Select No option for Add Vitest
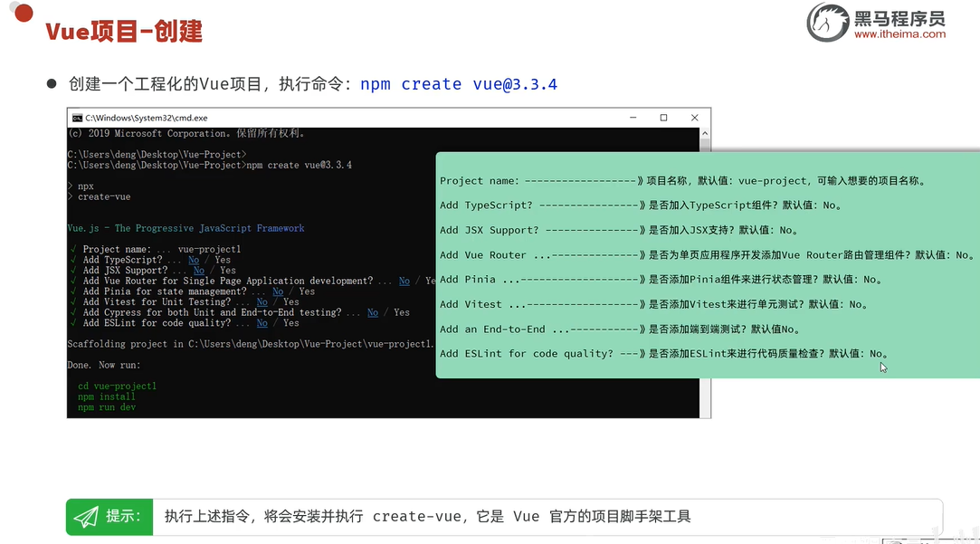This screenshot has width=980, height=544. pos(262,302)
